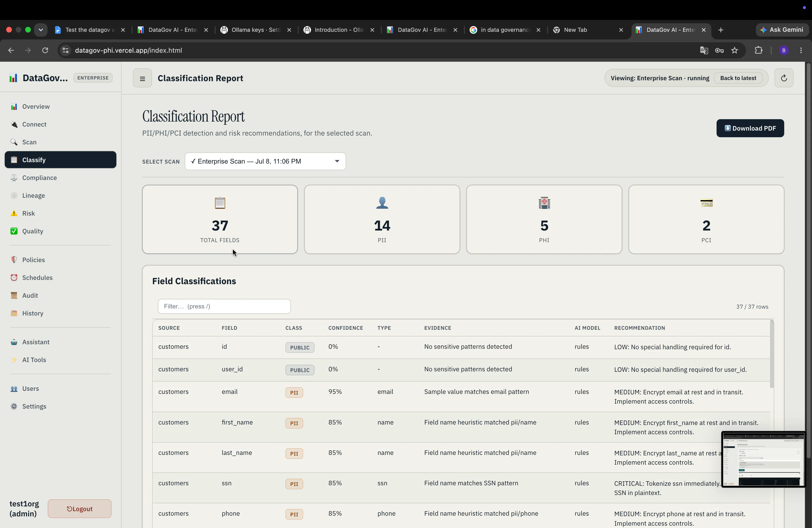Click the password key icon in address bar
812x528 pixels.
coord(719,50)
